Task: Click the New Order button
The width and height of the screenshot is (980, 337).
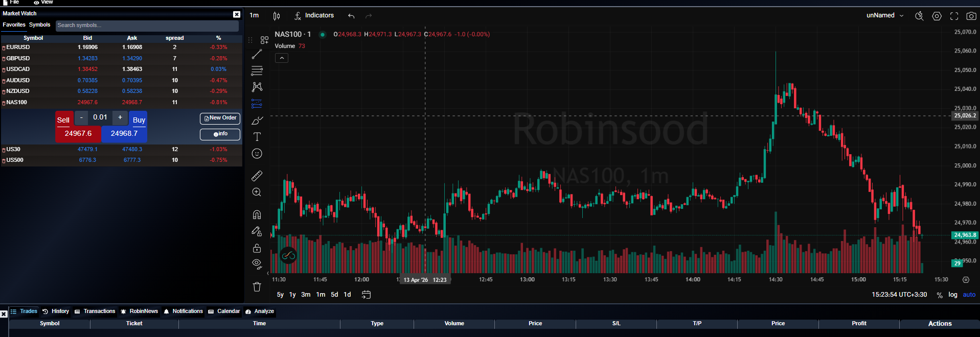Action: tap(220, 118)
